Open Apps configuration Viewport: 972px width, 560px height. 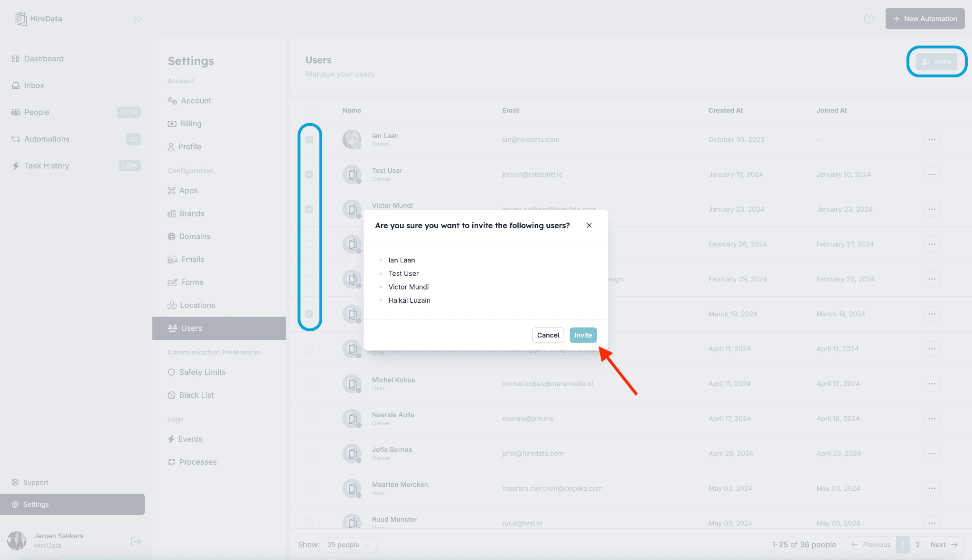pyautogui.click(x=188, y=191)
